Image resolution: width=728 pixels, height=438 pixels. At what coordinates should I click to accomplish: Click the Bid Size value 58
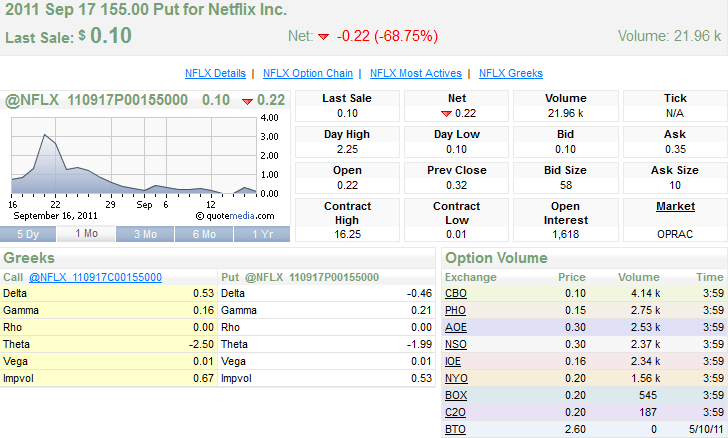(x=566, y=185)
